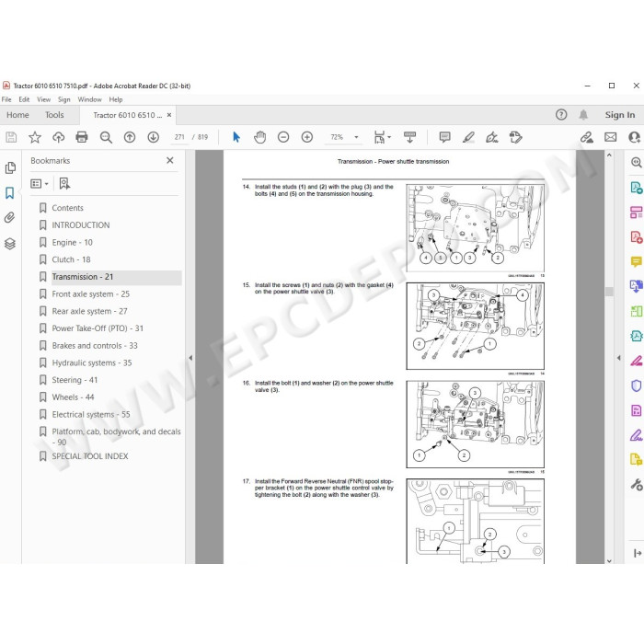The height and width of the screenshot is (644, 644).
Task: Close the Tractor 6010 6510 tab
Action: point(169,115)
